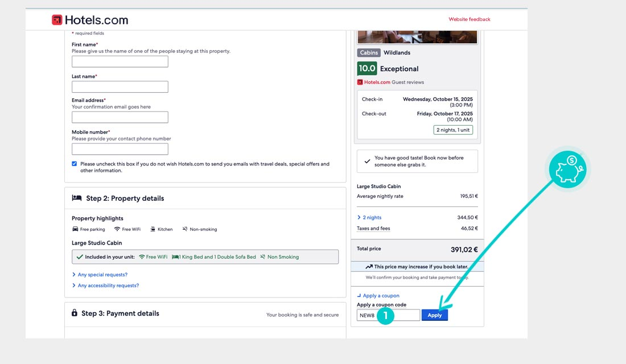Expand Any special requests
Screen dimensions: 626x364
pos(102,275)
